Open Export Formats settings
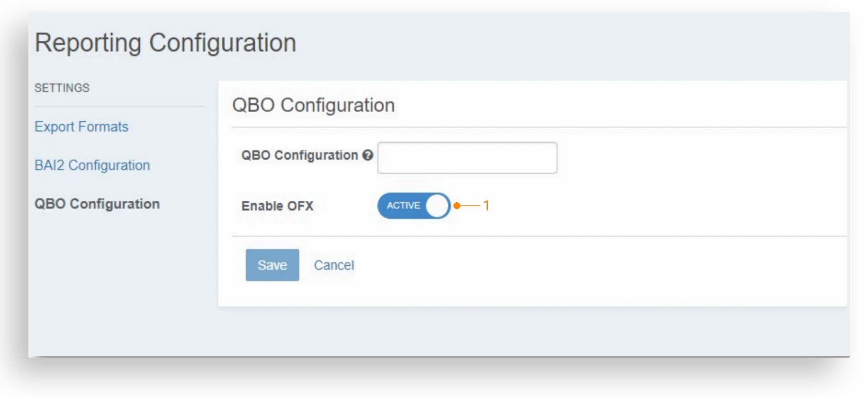The width and height of the screenshot is (868, 397). [x=81, y=127]
